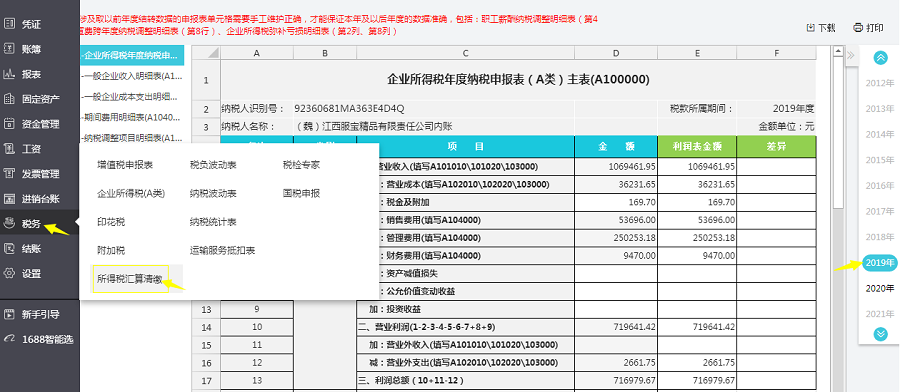Image resolution: width=900 pixels, height=392 pixels.
Task: Select the year 2017年
Action: 880,211
